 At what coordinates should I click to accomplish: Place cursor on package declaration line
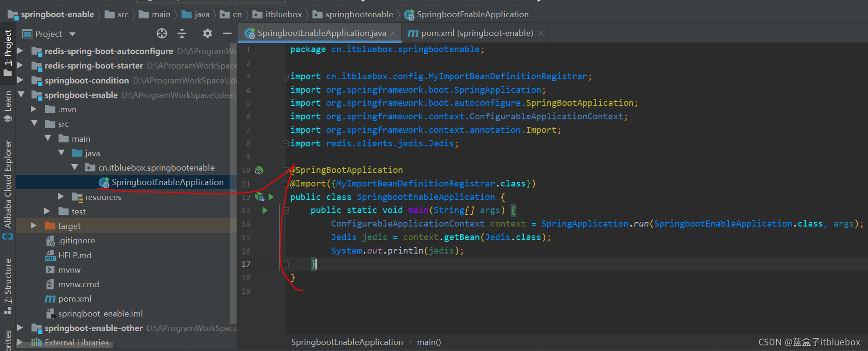coord(387,49)
